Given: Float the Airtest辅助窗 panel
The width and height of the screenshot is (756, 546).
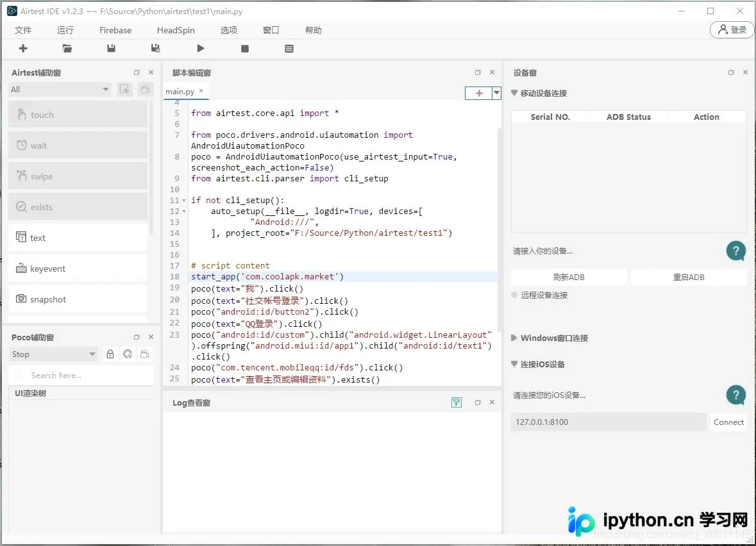Looking at the screenshot, I should tap(137, 72).
